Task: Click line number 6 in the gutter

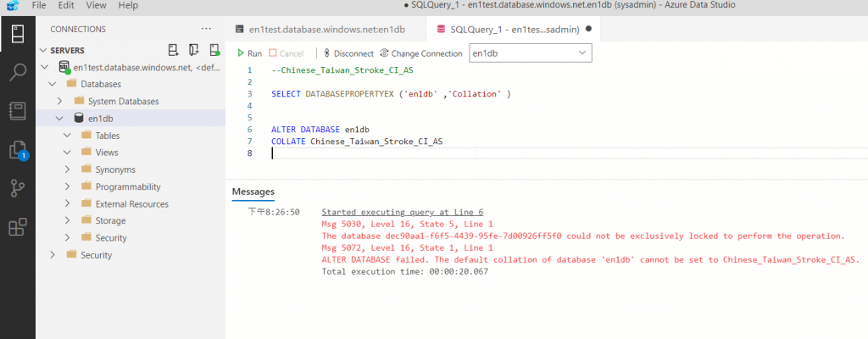Action: pos(249,130)
